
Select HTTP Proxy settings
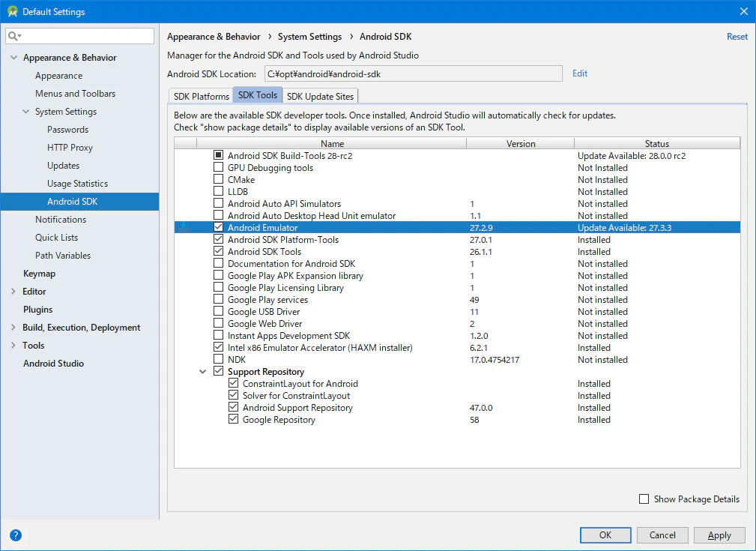point(70,148)
